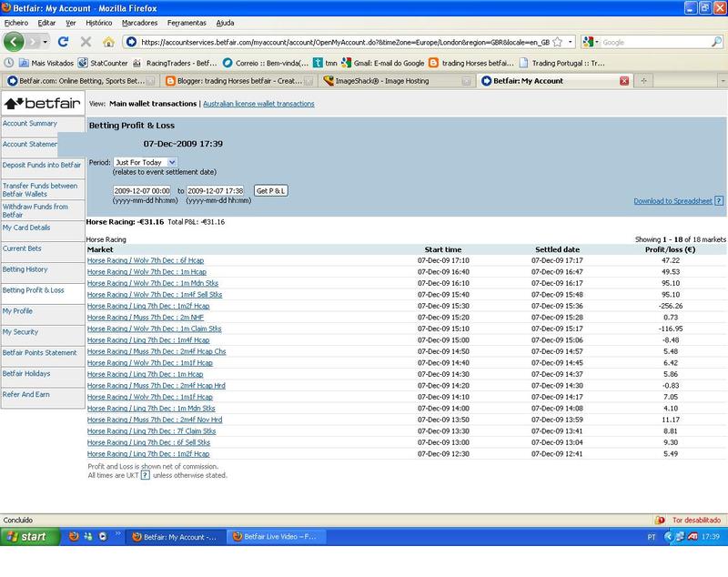Open the Ferramentas menu
This screenshot has width=728, height=577.
point(187,23)
